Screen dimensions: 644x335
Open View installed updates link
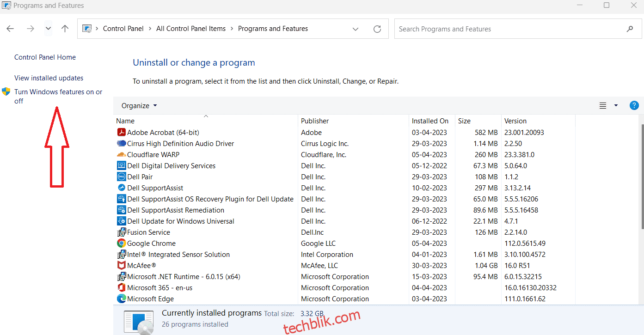(x=49, y=78)
